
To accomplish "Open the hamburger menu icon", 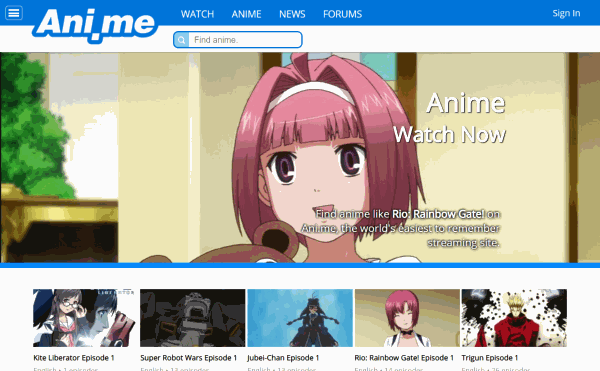I will [14, 13].
